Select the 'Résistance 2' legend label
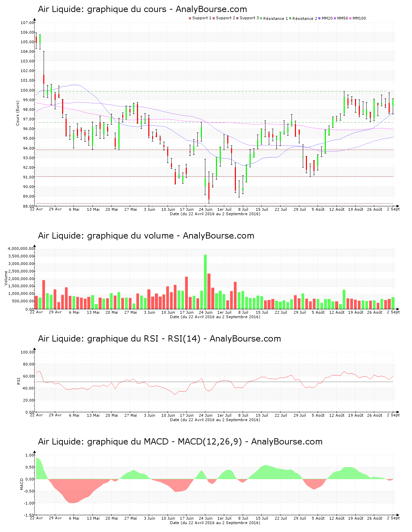 click(x=305, y=19)
